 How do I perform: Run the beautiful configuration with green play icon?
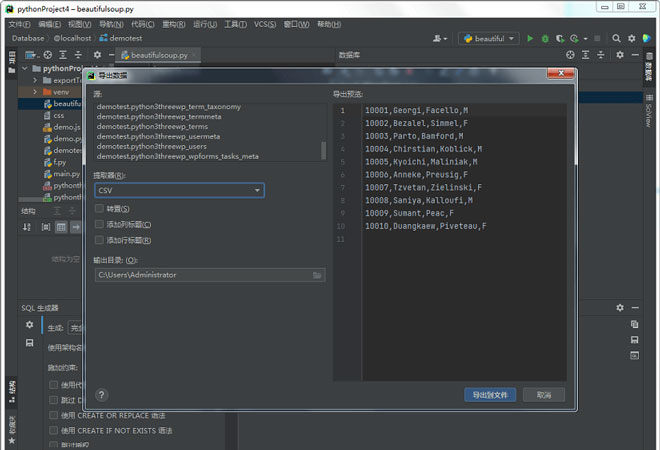point(530,39)
